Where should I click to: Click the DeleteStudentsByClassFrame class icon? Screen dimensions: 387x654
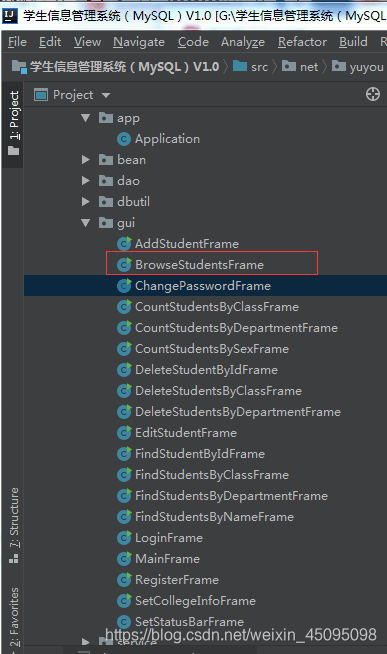click(124, 391)
